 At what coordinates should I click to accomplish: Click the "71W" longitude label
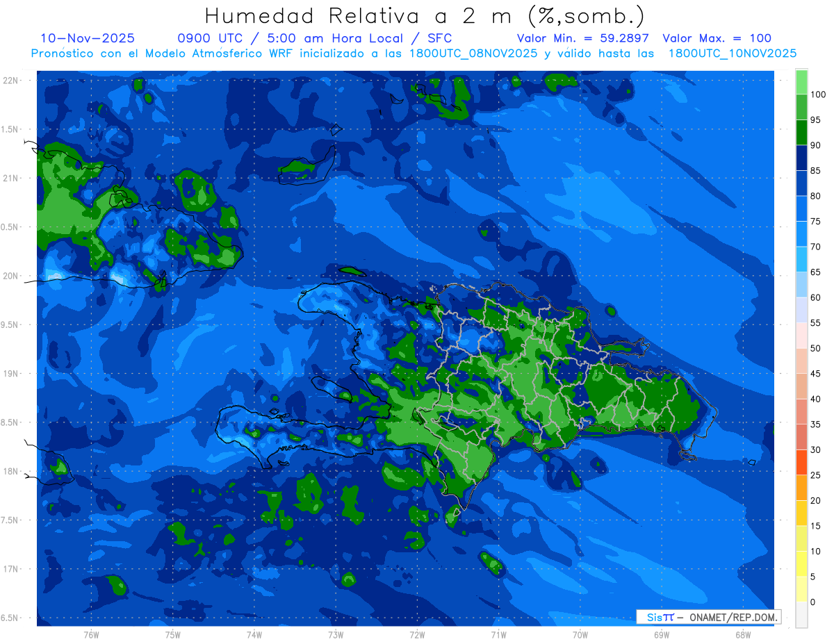click(x=498, y=634)
